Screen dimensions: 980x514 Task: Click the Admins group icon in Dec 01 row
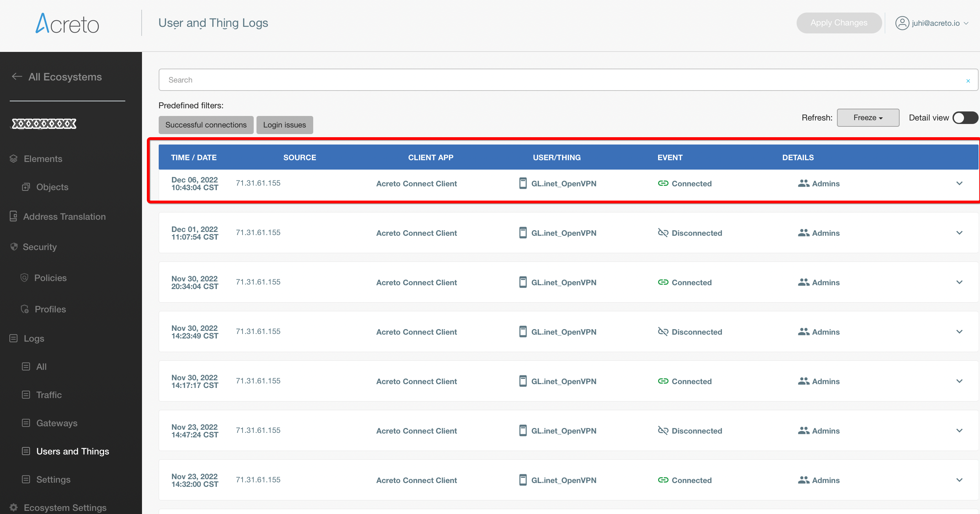point(804,233)
